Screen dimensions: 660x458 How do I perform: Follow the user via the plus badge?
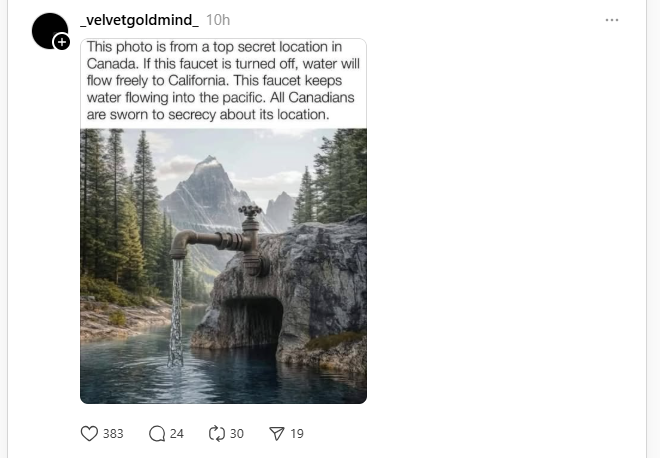pos(62,42)
